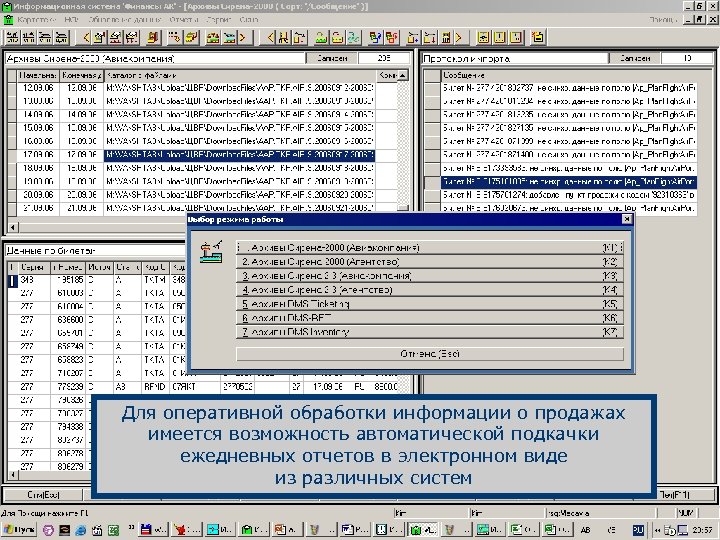Screen dimensions: 720x540
Task: Open the Сервис menu
Action: tap(219, 20)
